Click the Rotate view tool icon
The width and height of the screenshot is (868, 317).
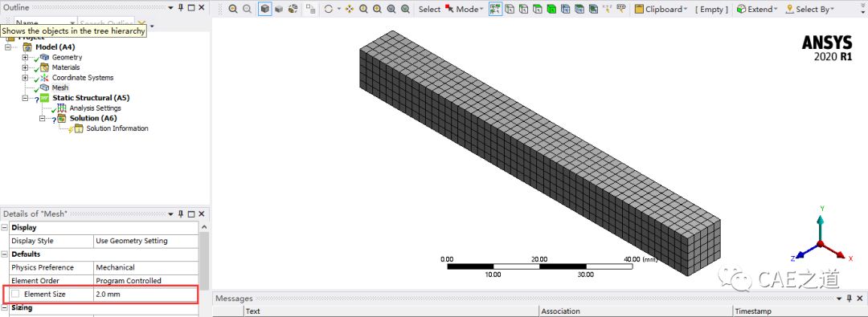click(329, 9)
